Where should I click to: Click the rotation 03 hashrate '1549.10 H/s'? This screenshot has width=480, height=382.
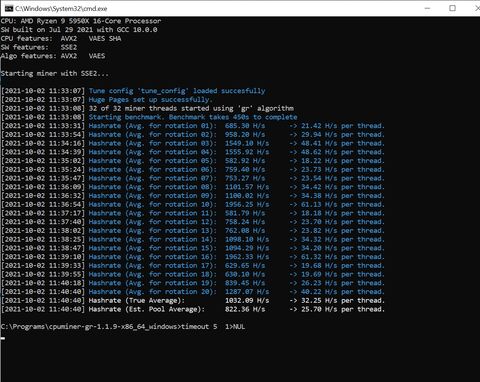(x=247, y=143)
